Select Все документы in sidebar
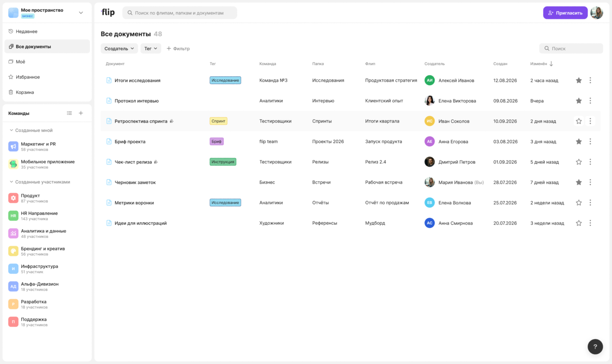Viewport: 612px width, 364px height. (x=47, y=47)
